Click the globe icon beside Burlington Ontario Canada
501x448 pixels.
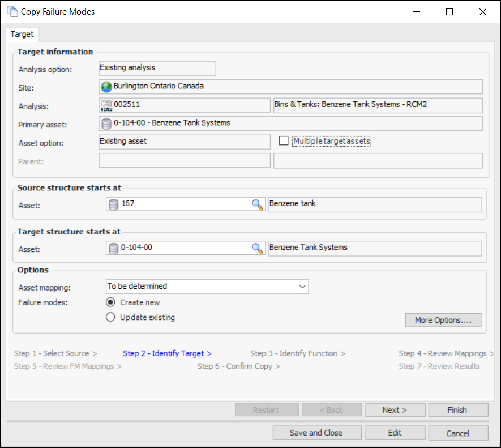[x=106, y=87]
